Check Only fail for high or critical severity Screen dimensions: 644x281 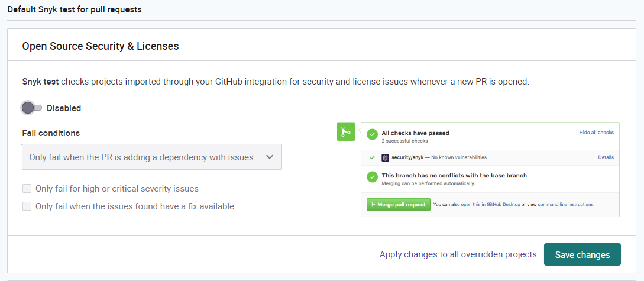point(27,189)
